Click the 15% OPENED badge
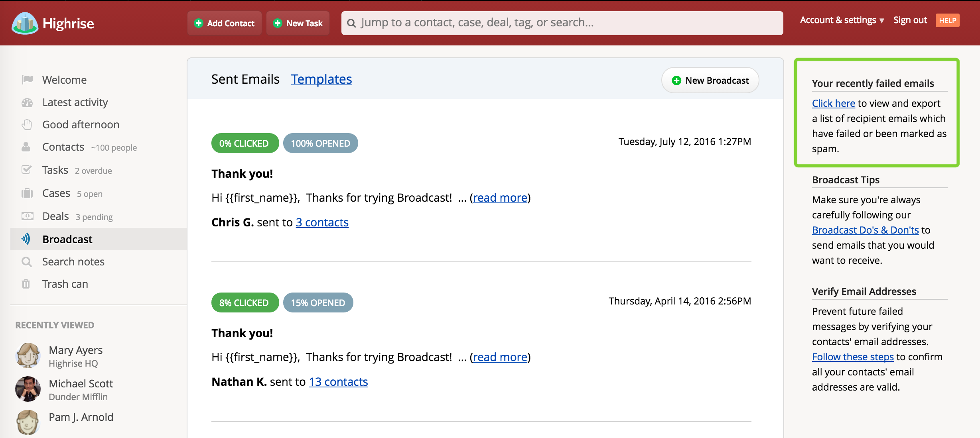980x438 pixels. point(318,302)
